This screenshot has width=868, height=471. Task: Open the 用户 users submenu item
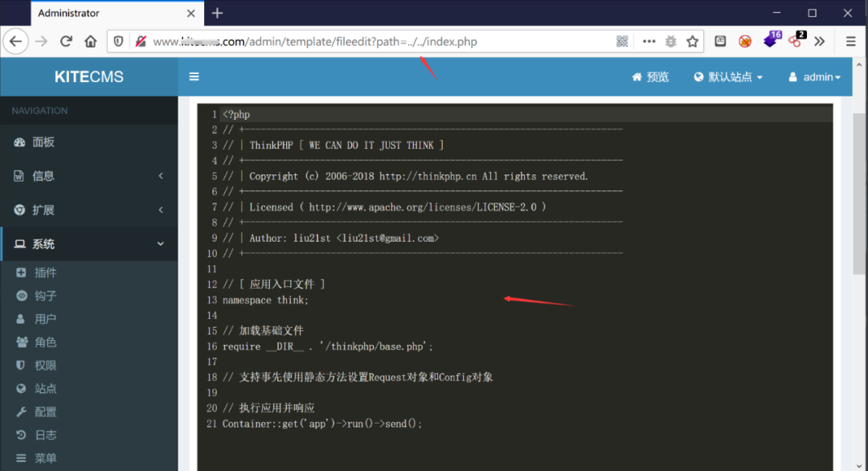click(x=89, y=319)
